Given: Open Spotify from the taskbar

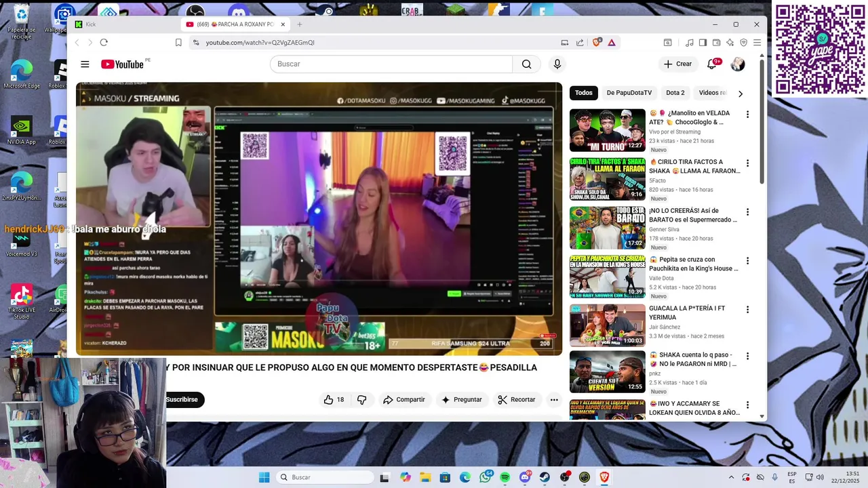Looking at the screenshot, I should [505, 477].
